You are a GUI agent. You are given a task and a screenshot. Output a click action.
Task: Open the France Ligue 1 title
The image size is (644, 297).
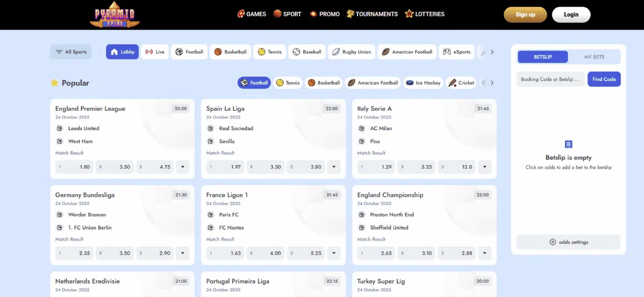pos(227,195)
